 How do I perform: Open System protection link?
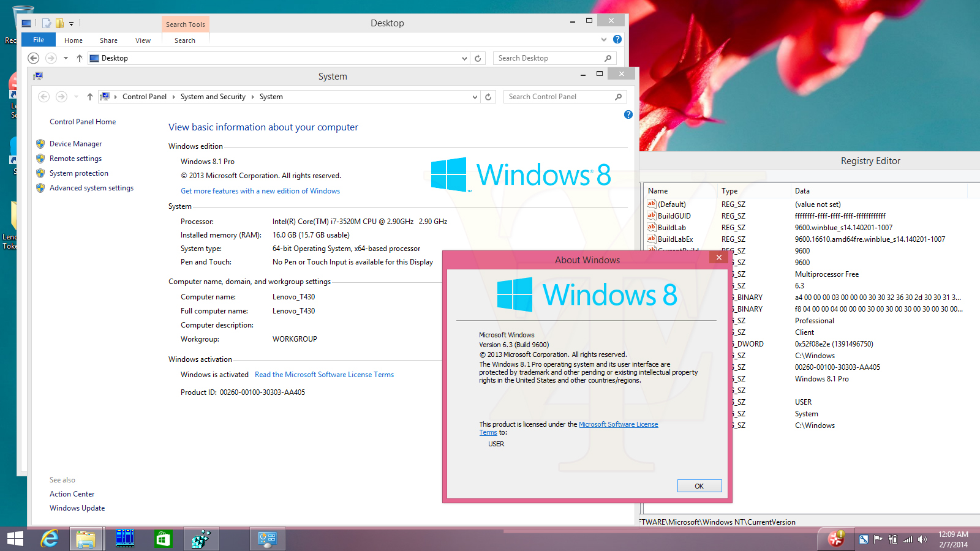(x=79, y=173)
